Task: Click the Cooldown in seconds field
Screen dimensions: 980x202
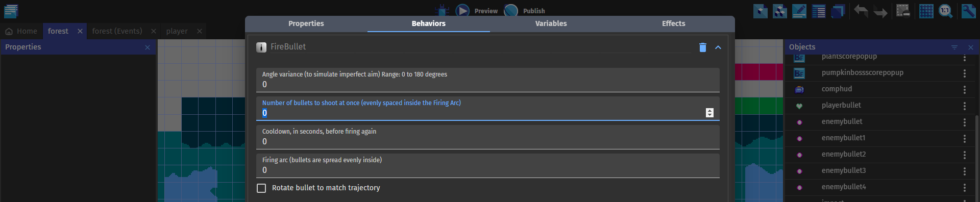Action: tap(488, 137)
